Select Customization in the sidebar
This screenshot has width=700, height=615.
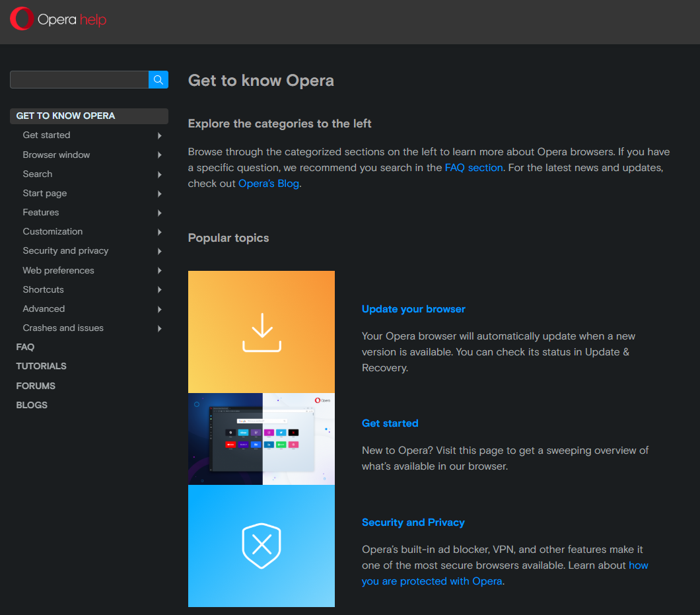coord(53,232)
